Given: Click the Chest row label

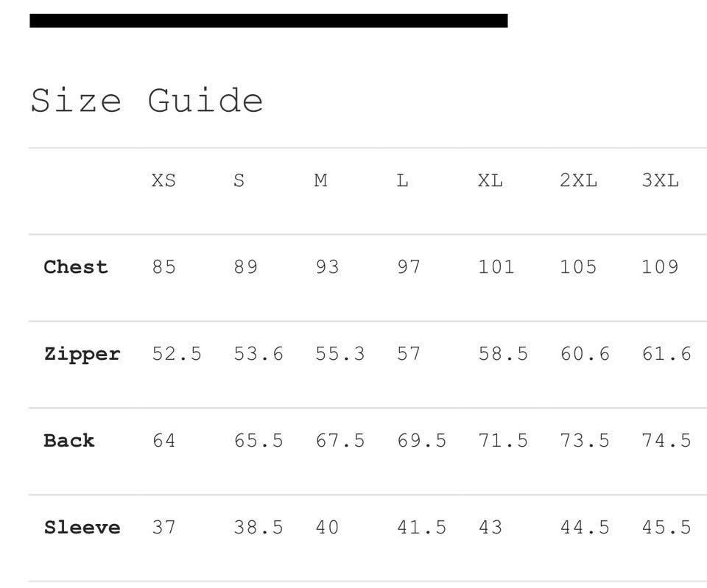Looking at the screenshot, I should [76, 266].
